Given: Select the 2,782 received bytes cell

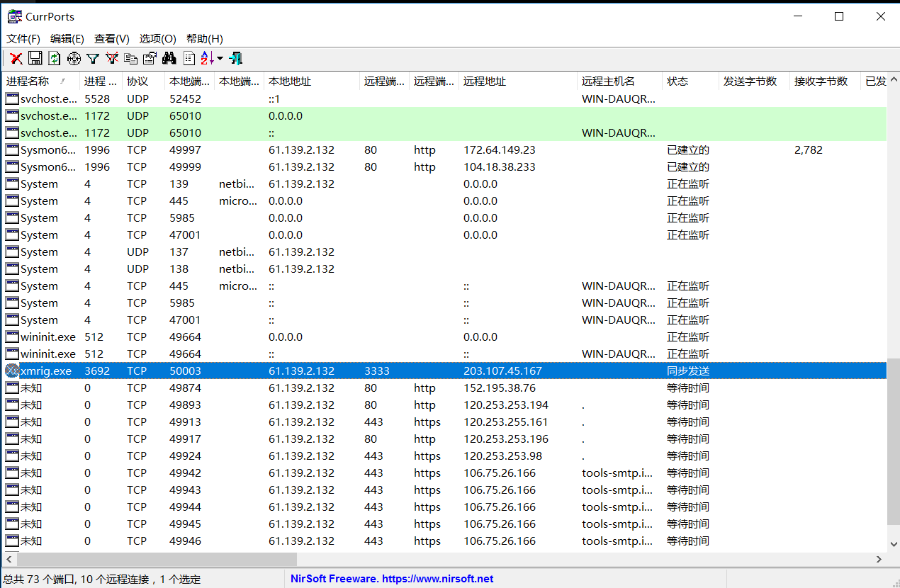Looking at the screenshot, I should pyautogui.click(x=809, y=150).
